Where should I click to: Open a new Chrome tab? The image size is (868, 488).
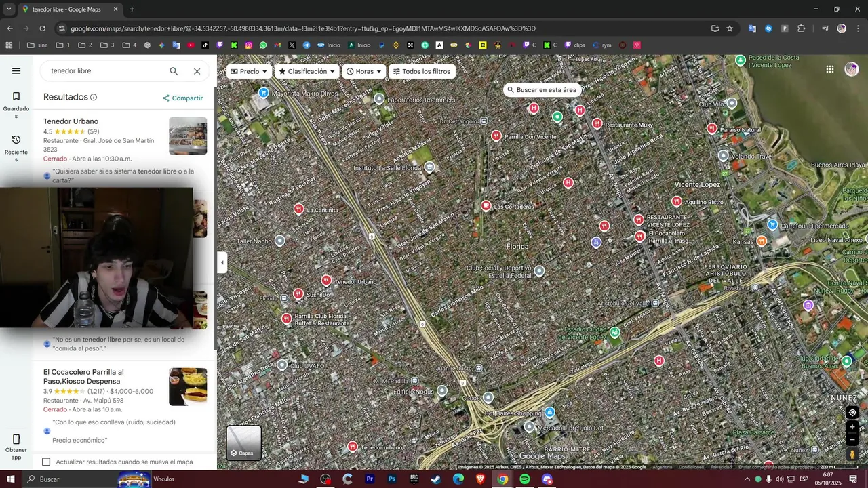coord(132,9)
